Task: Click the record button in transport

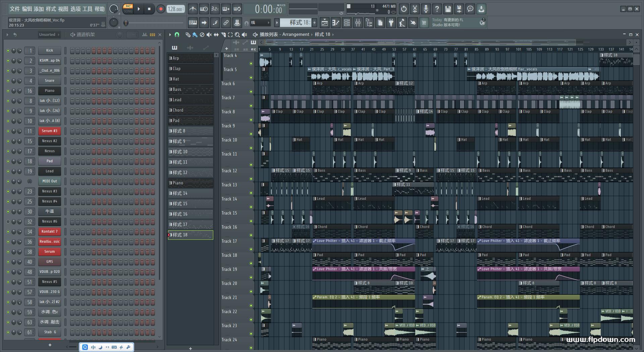Action: (x=161, y=9)
